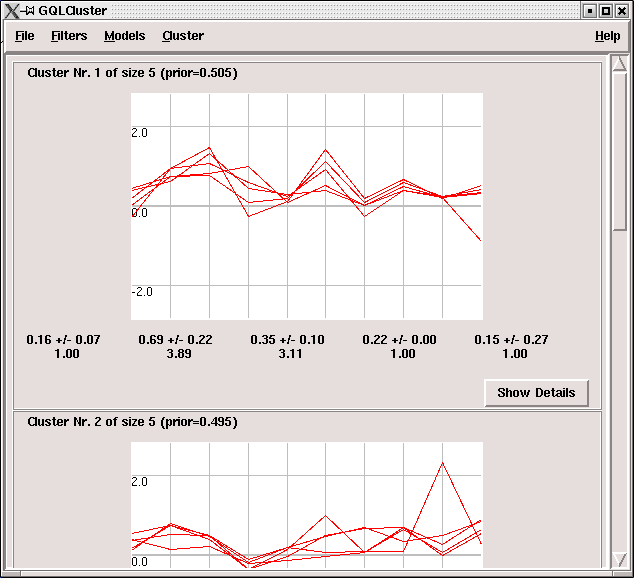Click the vertical scrollbar thumb
The width and height of the screenshot is (634, 578).
point(618,150)
